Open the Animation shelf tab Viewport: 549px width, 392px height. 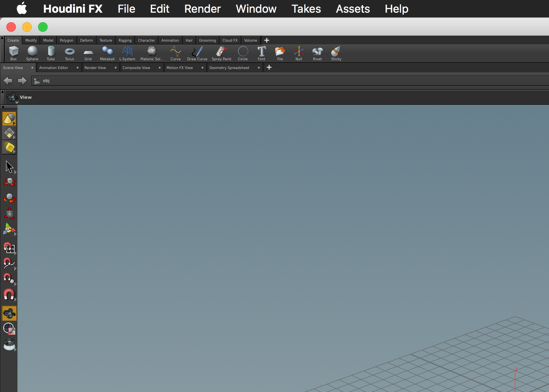[x=170, y=40]
